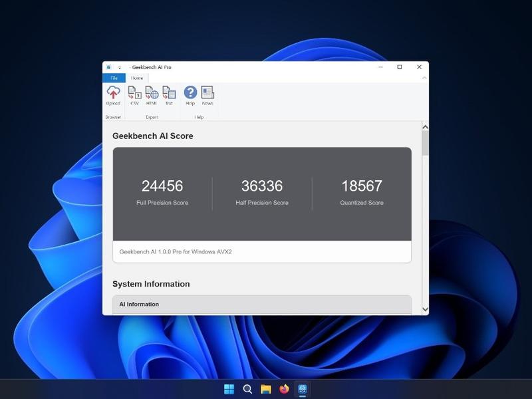Viewport: 532px width, 399px height.
Task: Click the 24456 Full Precision Score value
Action: point(162,186)
